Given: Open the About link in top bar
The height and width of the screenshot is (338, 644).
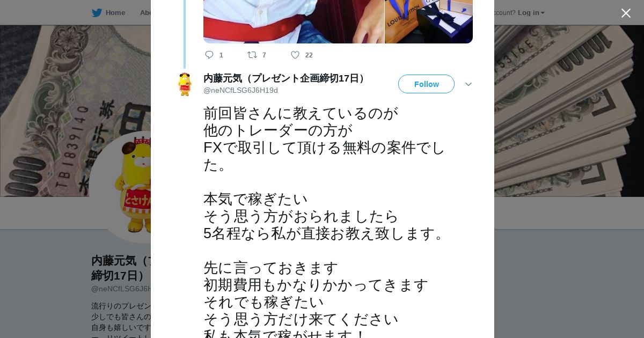Looking at the screenshot, I should [145, 12].
